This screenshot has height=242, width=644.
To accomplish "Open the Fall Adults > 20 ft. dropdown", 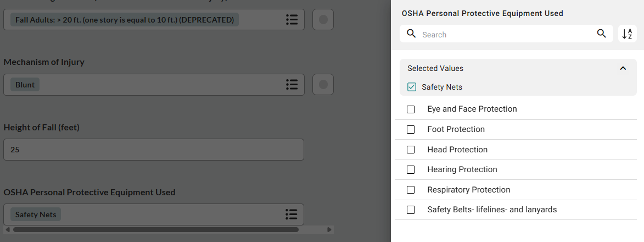I will (148, 20).
